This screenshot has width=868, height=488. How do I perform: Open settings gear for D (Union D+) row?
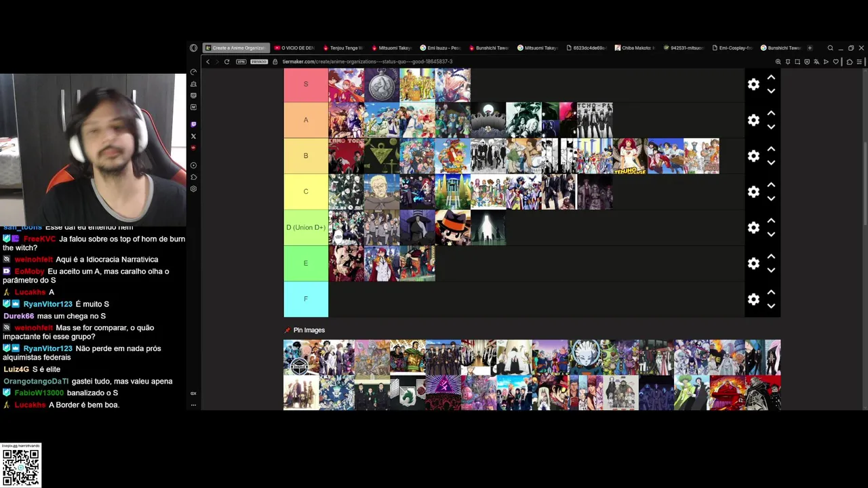(x=753, y=228)
